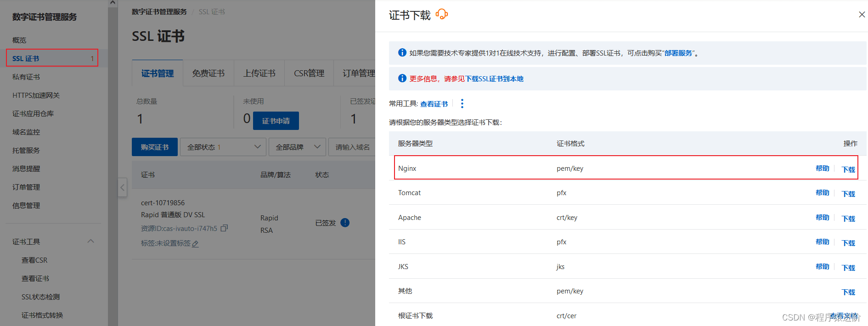This screenshot has width=868, height=326.
Task: Click the 证书申请 button
Action: tap(276, 121)
